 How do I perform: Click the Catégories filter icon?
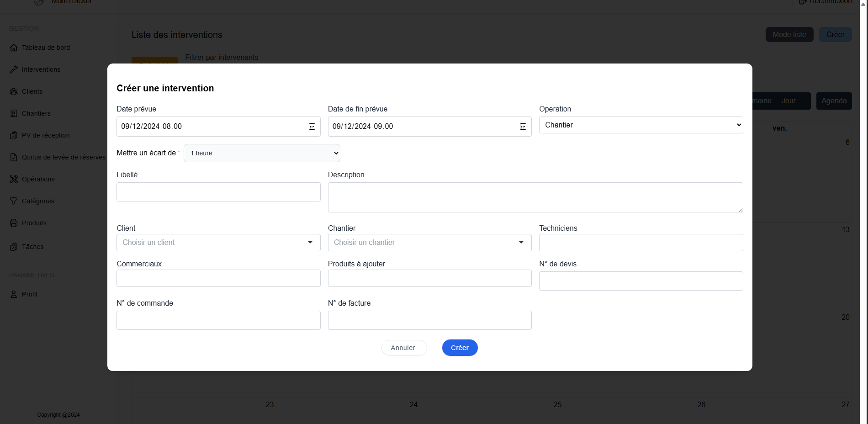pos(14,201)
